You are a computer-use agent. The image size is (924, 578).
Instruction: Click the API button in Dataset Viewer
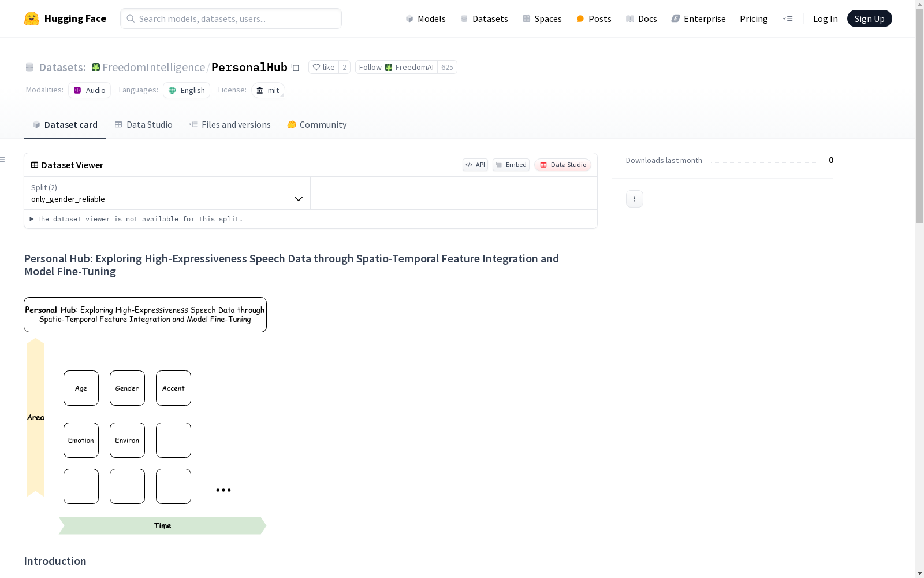point(475,165)
